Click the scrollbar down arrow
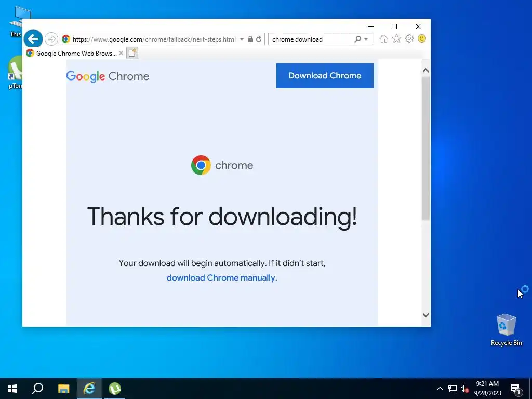 click(x=425, y=315)
